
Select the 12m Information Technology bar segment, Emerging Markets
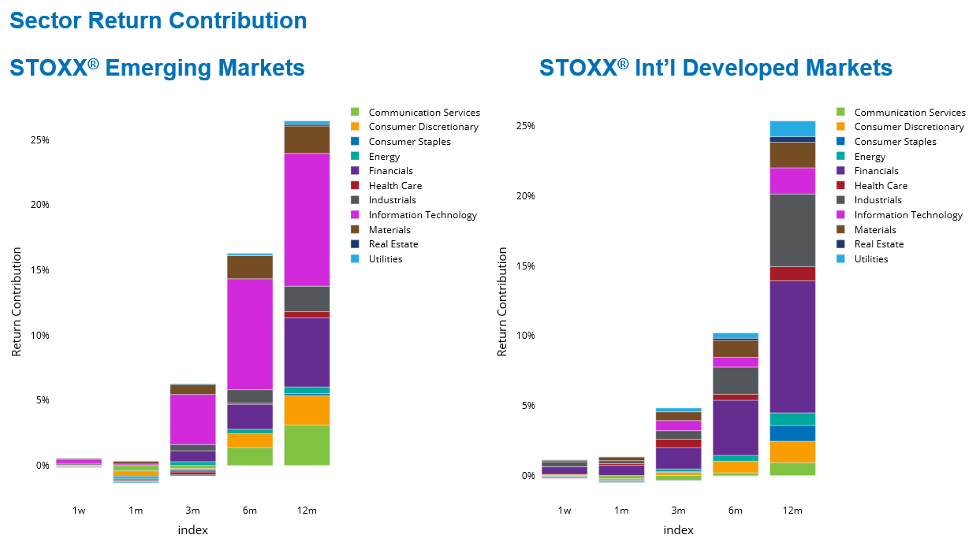pos(307,219)
